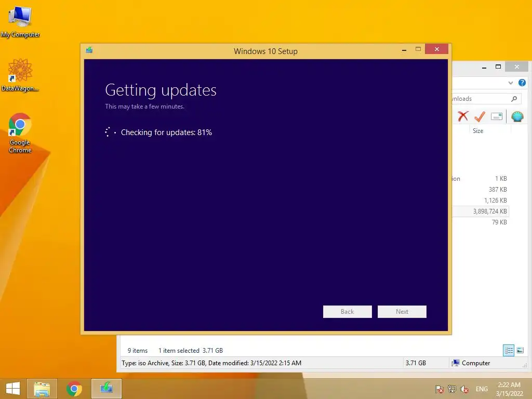Switch Explorer to details view icon
This screenshot has width=532, height=399.
508,350
